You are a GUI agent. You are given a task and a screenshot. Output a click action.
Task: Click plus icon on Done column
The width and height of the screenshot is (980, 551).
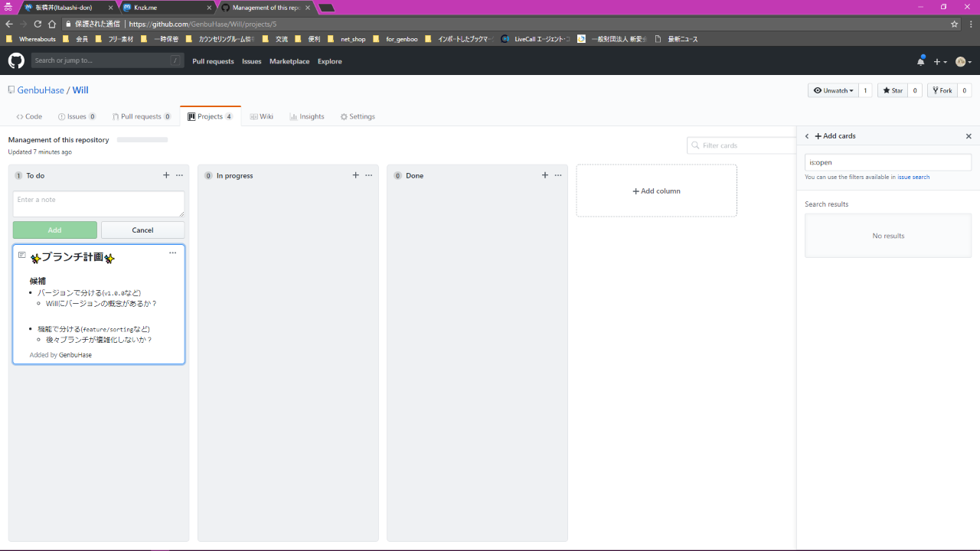(x=544, y=175)
